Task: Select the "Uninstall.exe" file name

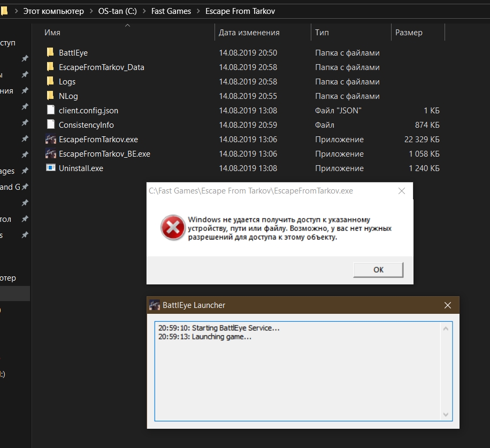Action: pyautogui.click(x=81, y=168)
